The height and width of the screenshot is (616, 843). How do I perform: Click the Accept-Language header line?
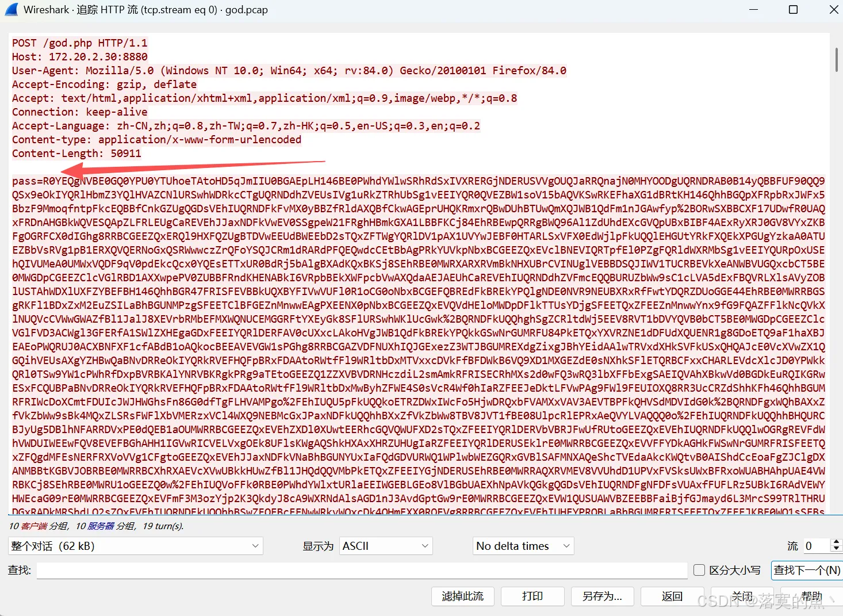(246, 126)
